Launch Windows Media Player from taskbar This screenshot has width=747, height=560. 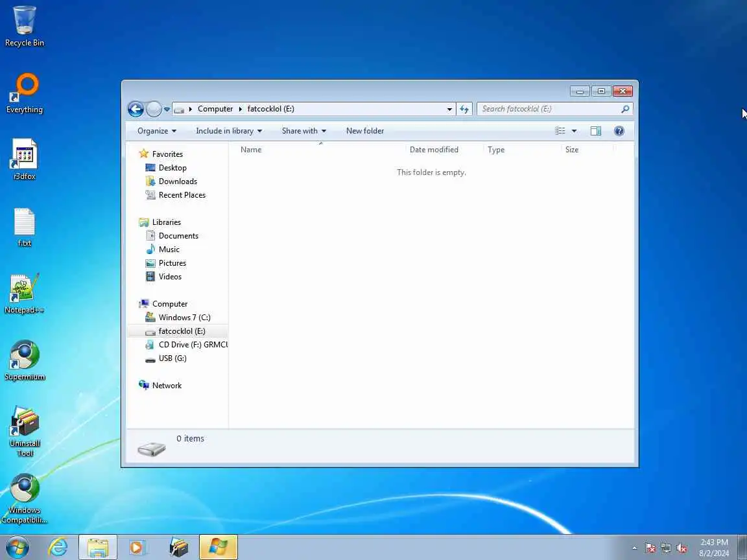click(x=137, y=548)
